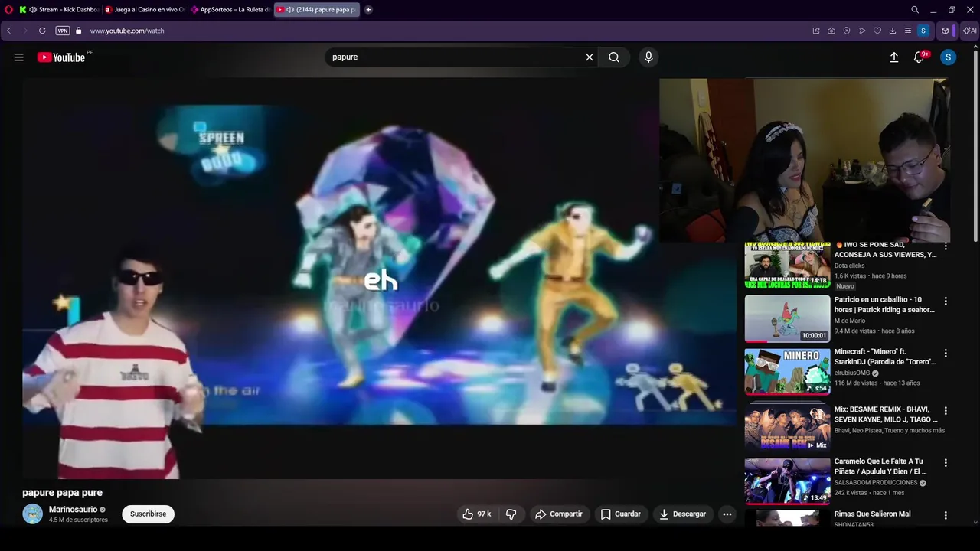Dislike the video with thumbs down
This screenshot has width=980, height=551.
click(x=511, y=514)
